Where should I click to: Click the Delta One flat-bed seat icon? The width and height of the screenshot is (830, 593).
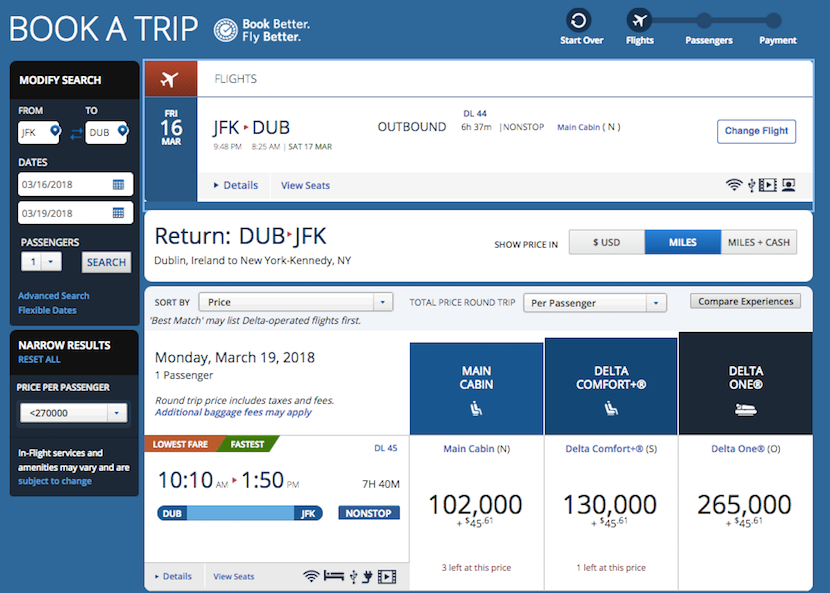pyautogui.click(x=745, y=409)
